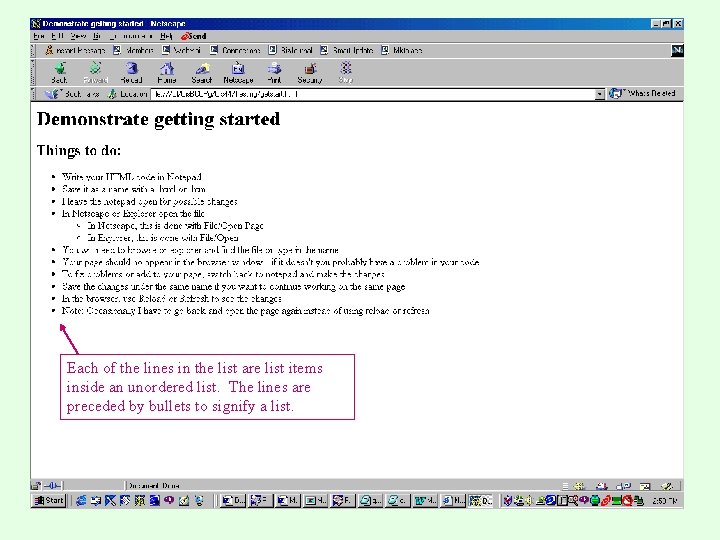Click the status bar security lock icon
720x540 pixels.
point(35,485)
